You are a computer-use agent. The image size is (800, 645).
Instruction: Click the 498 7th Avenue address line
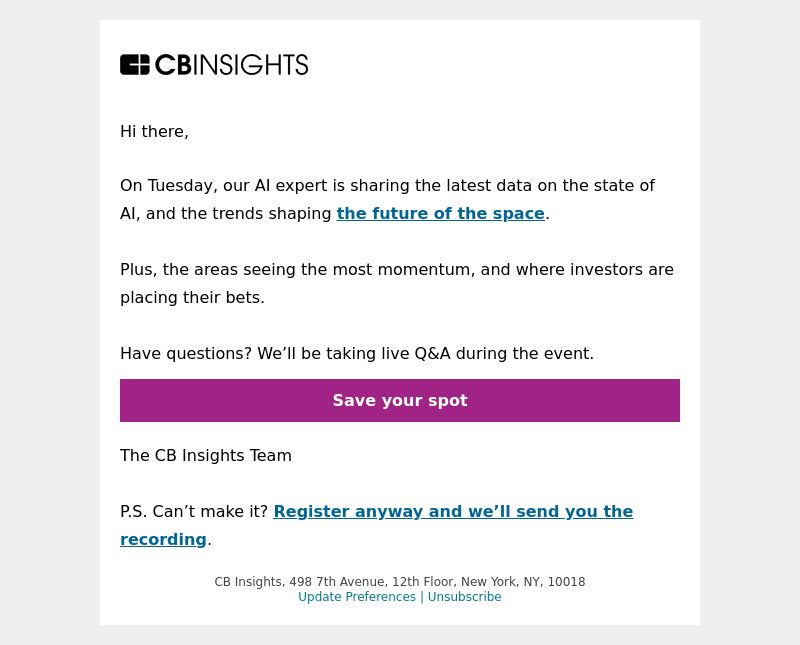click(x=399, y=582)
